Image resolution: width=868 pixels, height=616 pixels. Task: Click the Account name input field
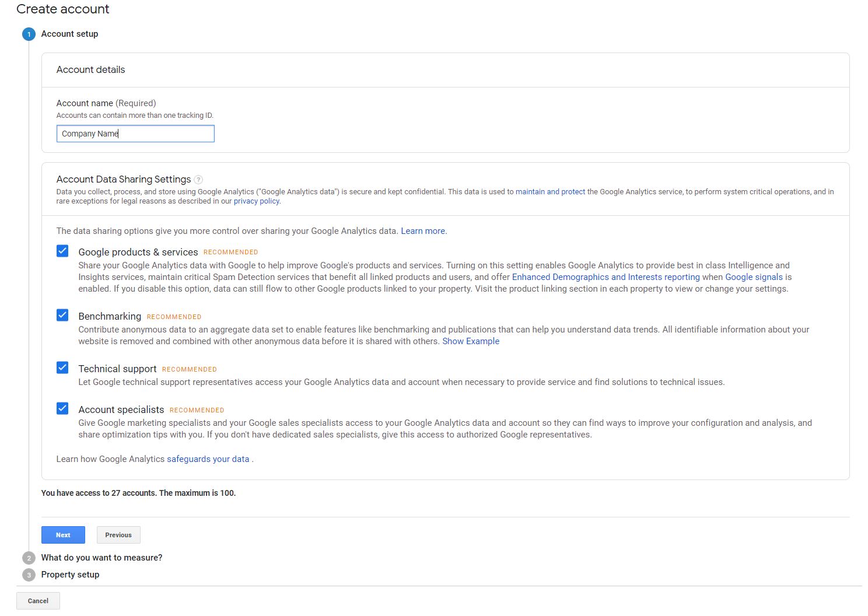135,134
